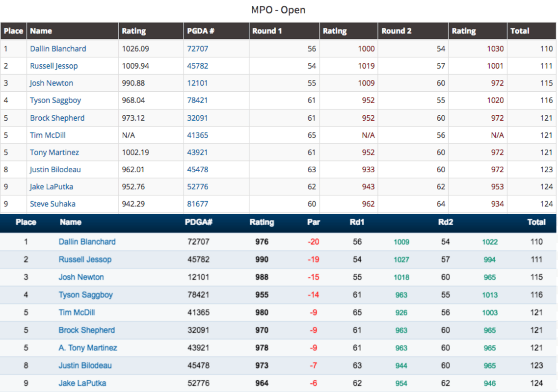Select the bold rating 990
Viewport: 558px width, 392px height.
(262, 260)
